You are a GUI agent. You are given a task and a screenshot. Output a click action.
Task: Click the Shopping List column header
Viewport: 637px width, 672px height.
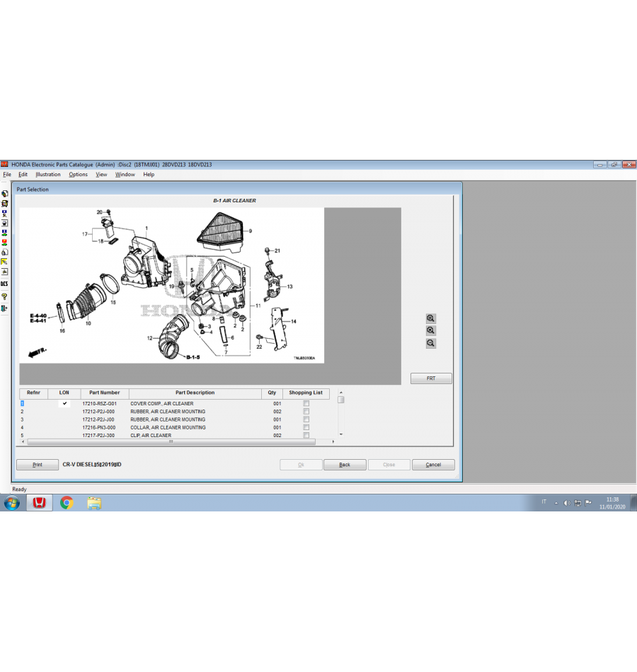[306, 393]
